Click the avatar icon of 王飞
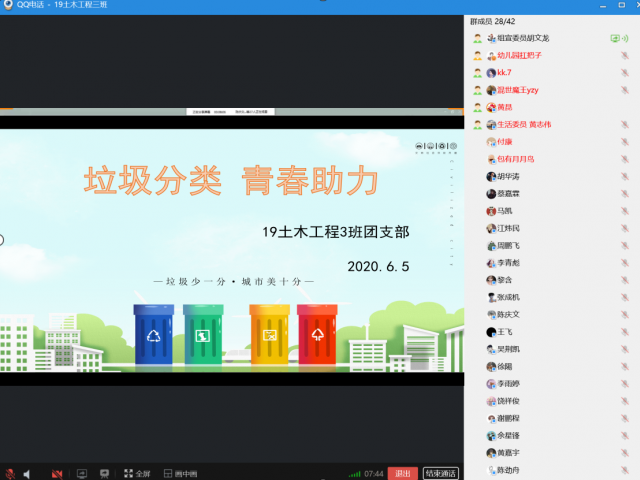Screen dimensions: 640x480 [x=491, y=331]
